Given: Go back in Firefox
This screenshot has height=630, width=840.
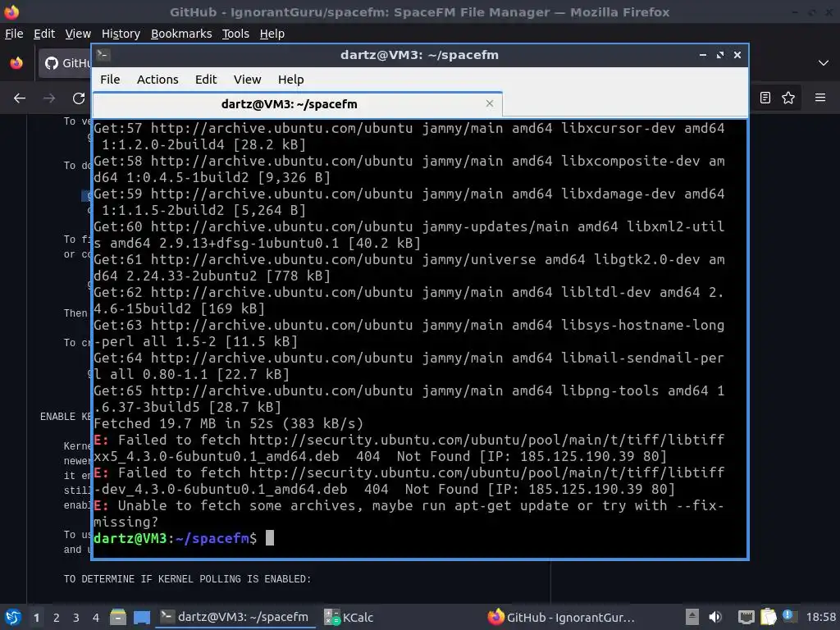Looking at the screenshot, I should pyautogui.click(x=20, y=98).
